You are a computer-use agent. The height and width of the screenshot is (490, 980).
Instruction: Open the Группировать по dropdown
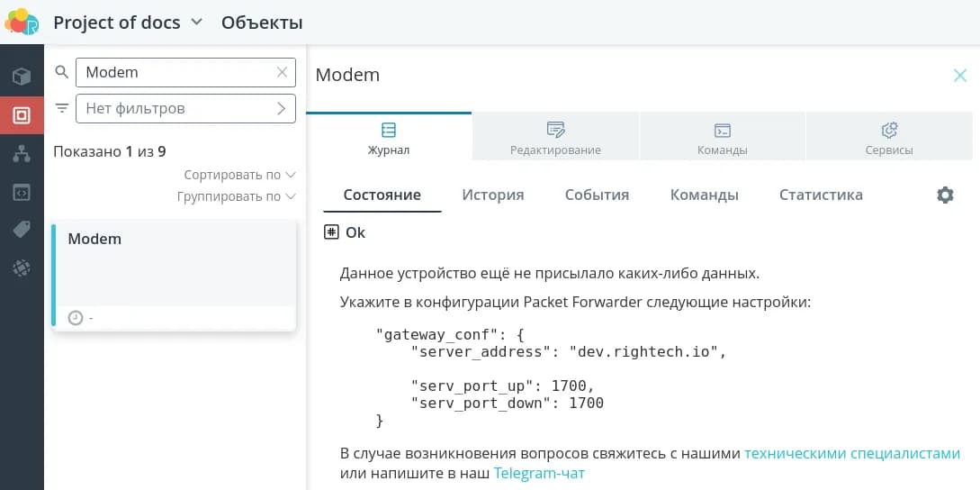(236, 196)
